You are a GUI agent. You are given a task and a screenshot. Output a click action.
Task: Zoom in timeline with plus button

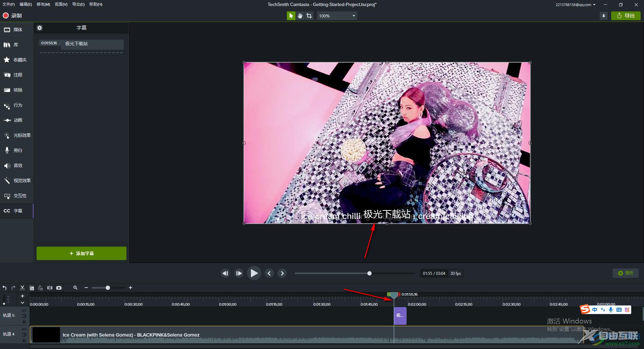pos(130,288)
